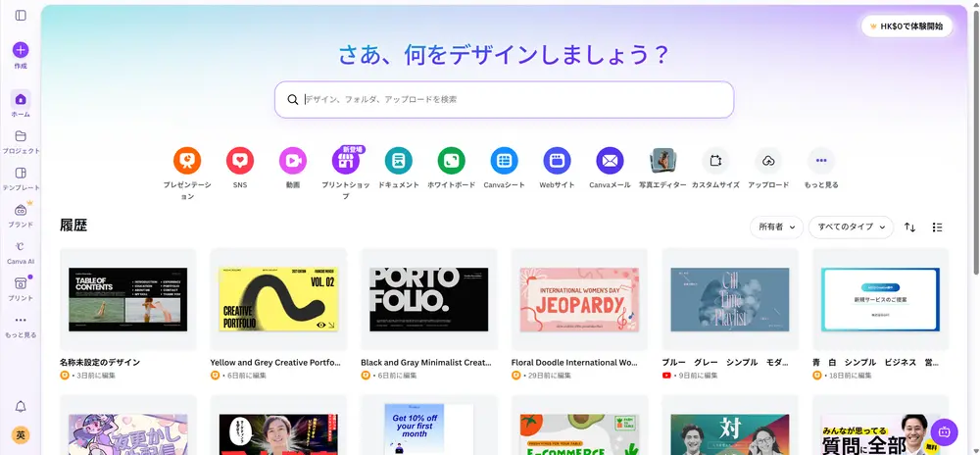Image resolution: width=980 pixels, height=455 pixels.
Task: Select the SNS heart icon
Action: tap(240, 161)
